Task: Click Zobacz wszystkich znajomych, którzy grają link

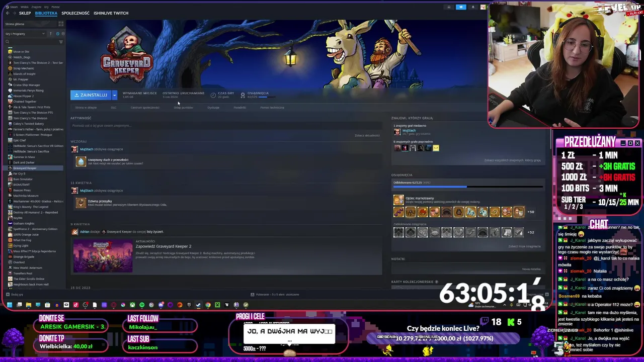Action: click(512, 160)
